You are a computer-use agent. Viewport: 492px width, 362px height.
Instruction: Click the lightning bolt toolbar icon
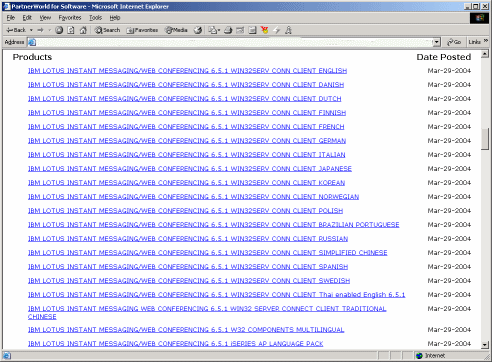276,30
